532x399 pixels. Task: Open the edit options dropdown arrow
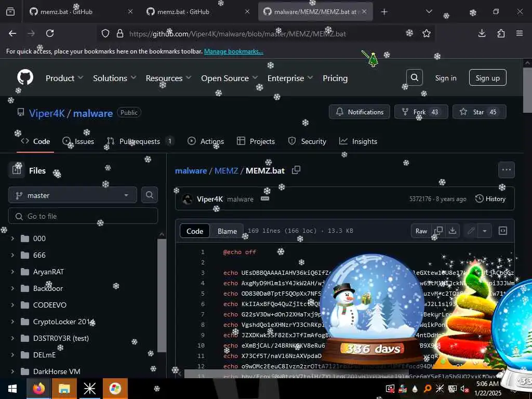pos(485,231)
